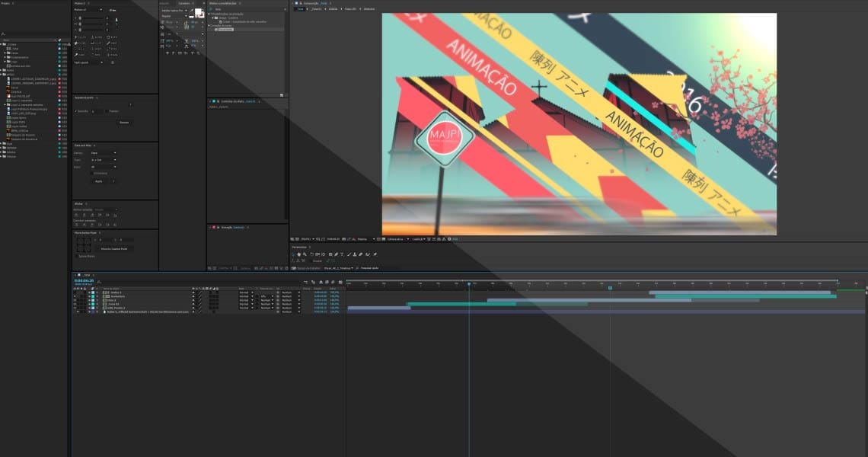The height and width of the screenshot is (457, 868).
Task: Click the Apply button in Ease and Wizz
Action: pos(99,181)
